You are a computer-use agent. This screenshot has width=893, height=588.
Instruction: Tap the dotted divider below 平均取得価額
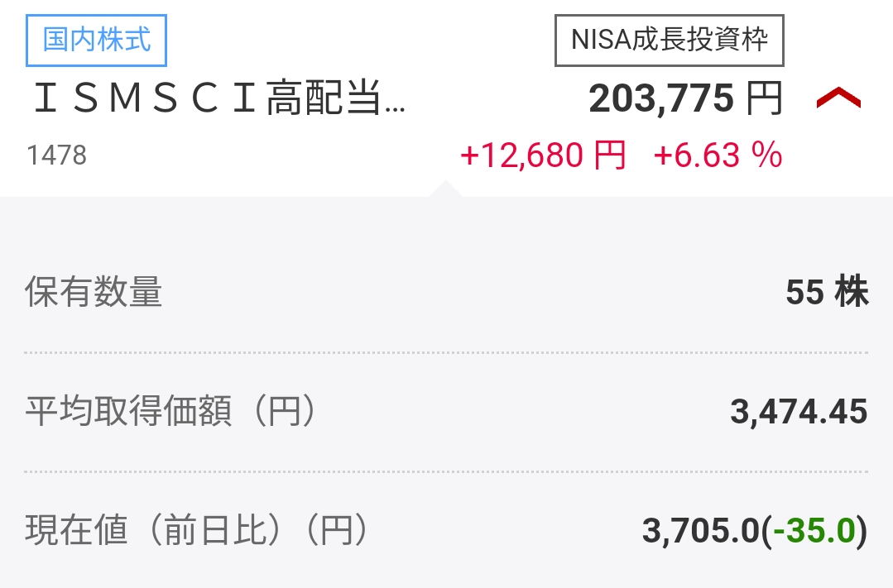click(446, 471)
